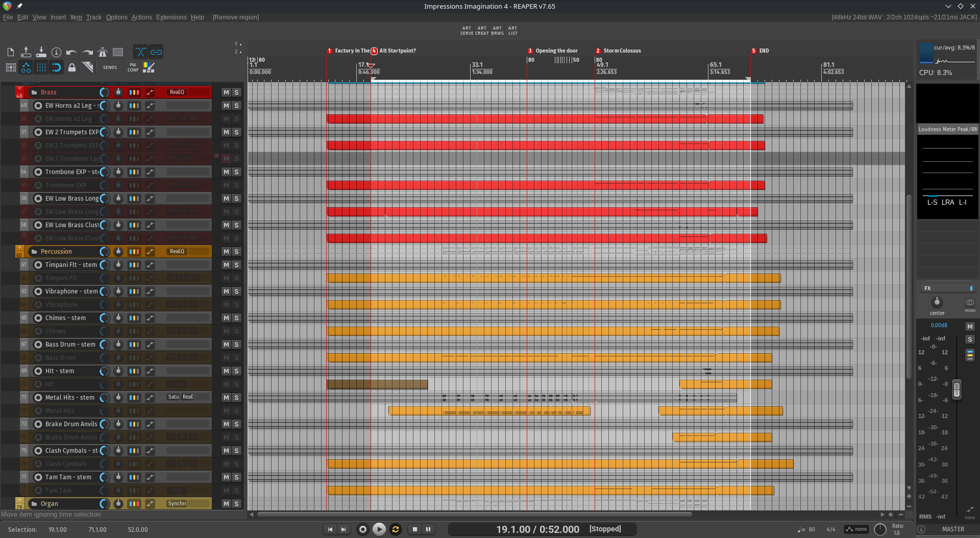Toggle item grouping chain-link button
Screen dimensions: 980x538
pyautogui.click(x=156, y=52)
